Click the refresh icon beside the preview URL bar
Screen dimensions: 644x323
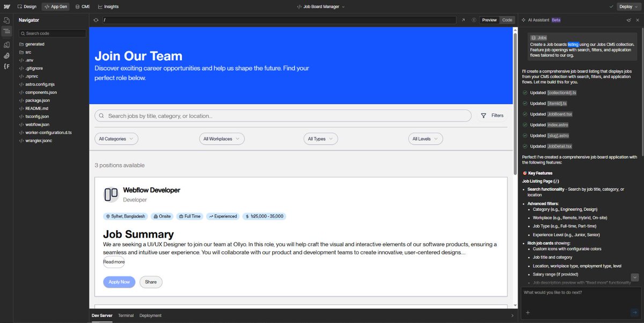tap(96, 20)
